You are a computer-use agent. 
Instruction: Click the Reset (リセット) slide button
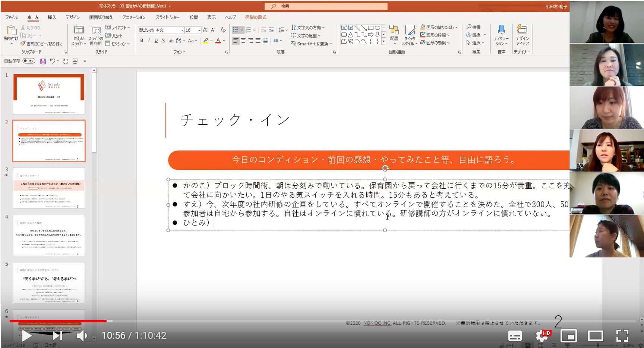point(114,36)
